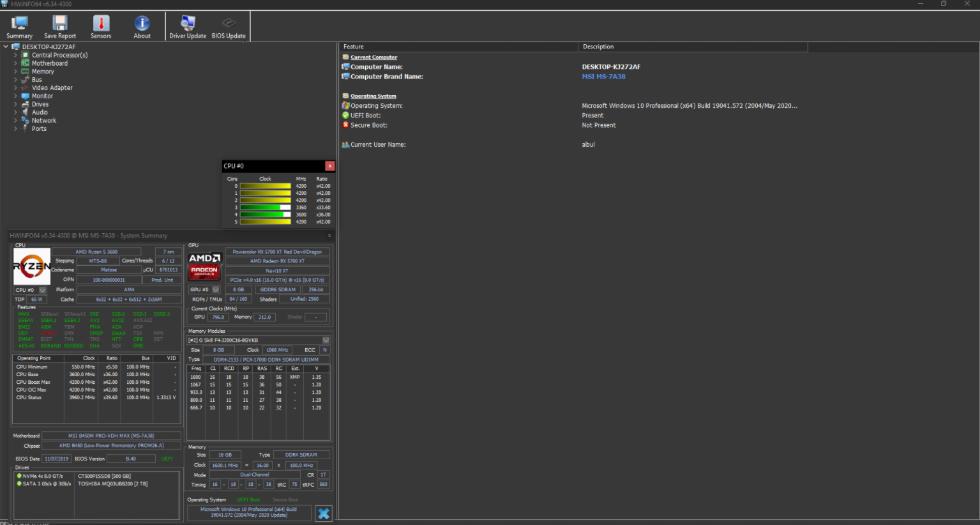Click the Network tree icon
Image resolution: width=980 pixels, height=525 pixels.
26,120
